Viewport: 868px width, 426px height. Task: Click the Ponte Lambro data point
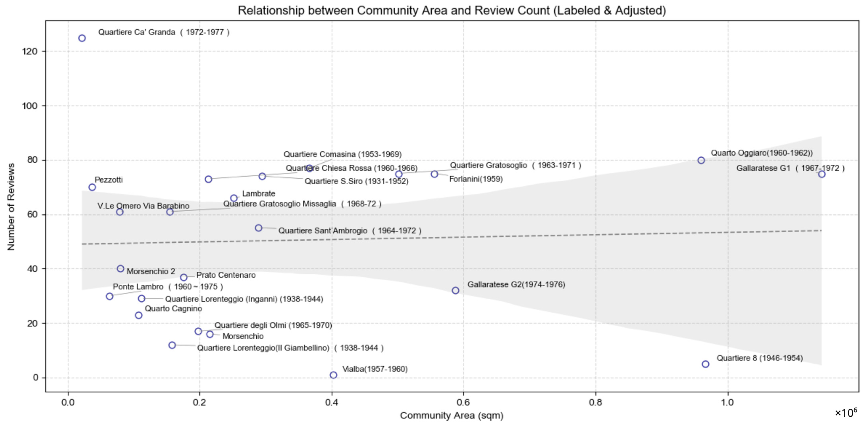coord(110,296)
